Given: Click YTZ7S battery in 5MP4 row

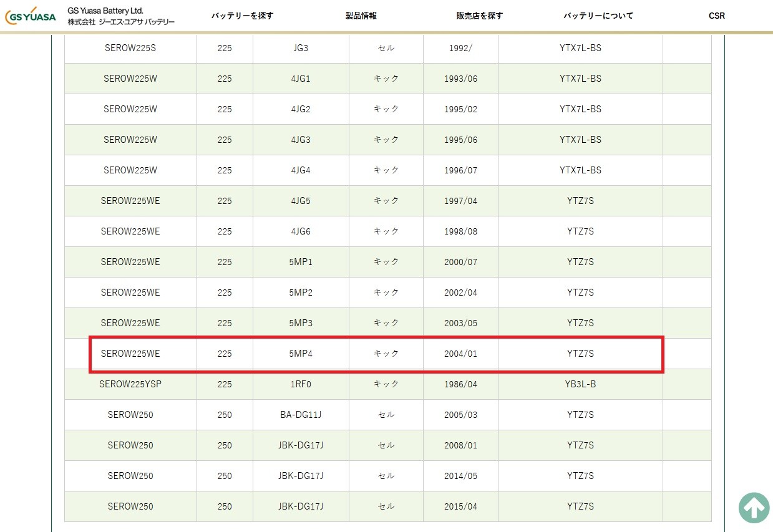Looking at the screenshot, I should (x=580, y=354).
